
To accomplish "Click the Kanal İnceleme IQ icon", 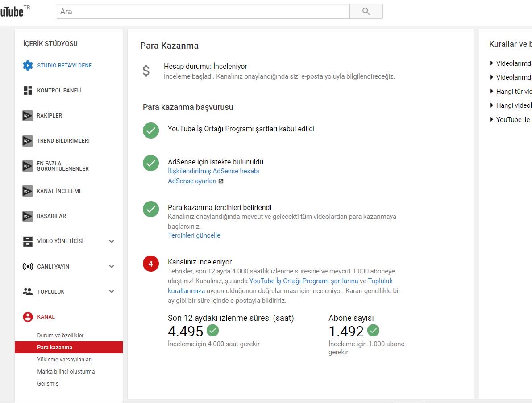I will [x=28, y=191].
